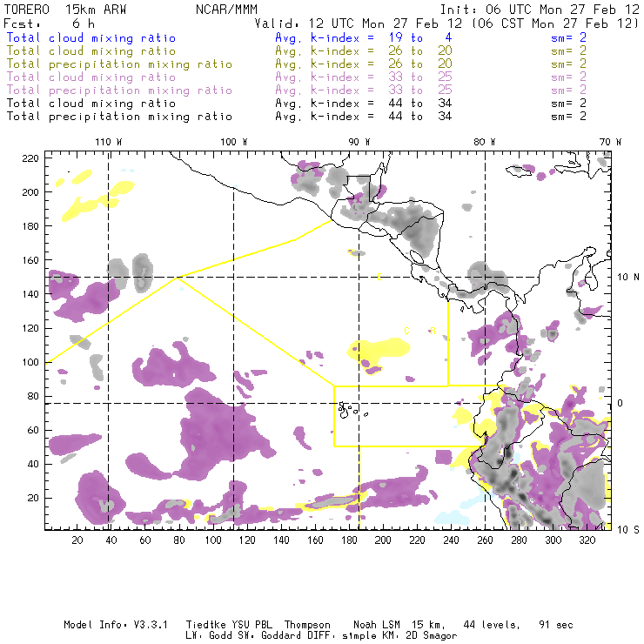This screenshot has width=644, height=644.
Task: Click the 'Valid: 12 UTC Mon 27 Feb 12' text
Action: coord(359,23)
